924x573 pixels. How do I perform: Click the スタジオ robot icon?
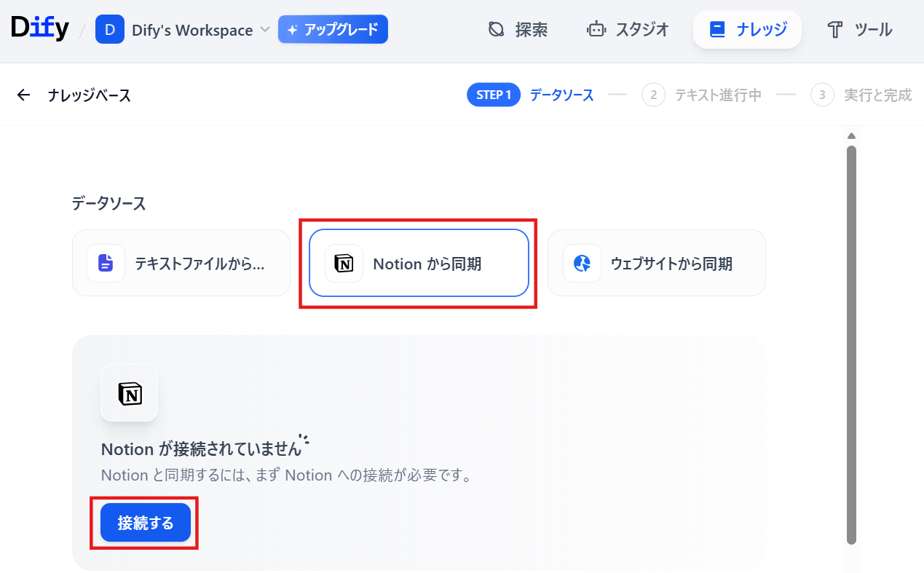pos(596,30)
